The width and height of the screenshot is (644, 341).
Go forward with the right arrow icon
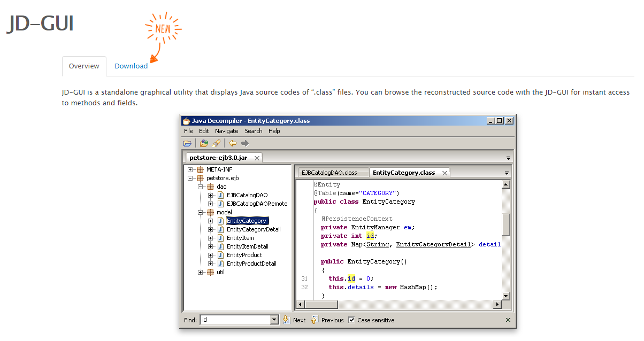point(245,143)
